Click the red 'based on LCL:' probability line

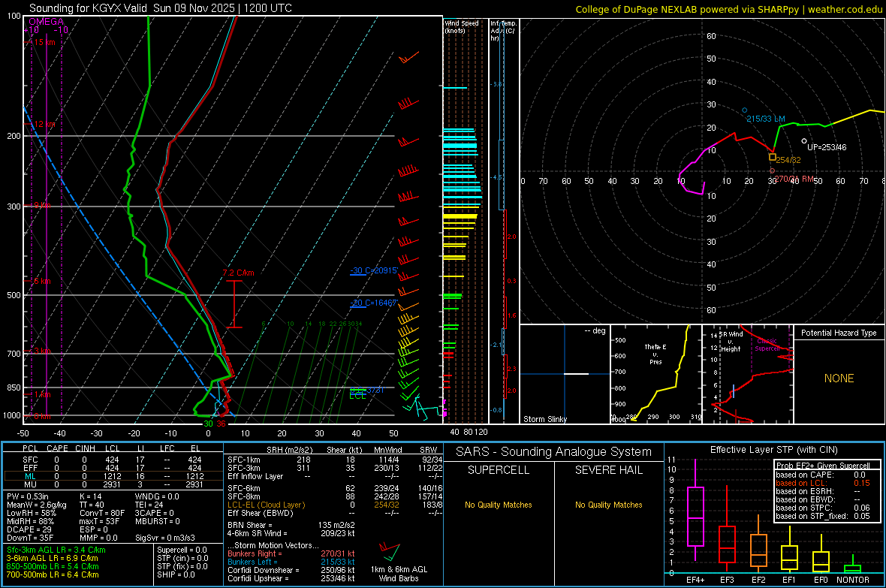tap(823, 483)
